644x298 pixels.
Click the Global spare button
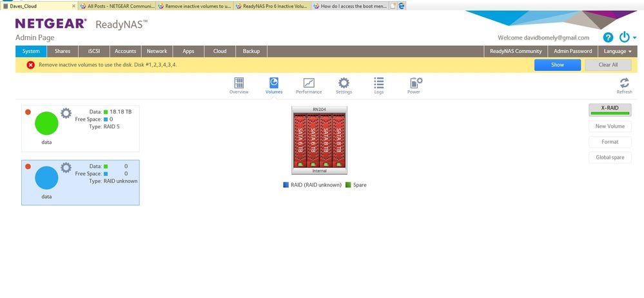pos(610,157)
